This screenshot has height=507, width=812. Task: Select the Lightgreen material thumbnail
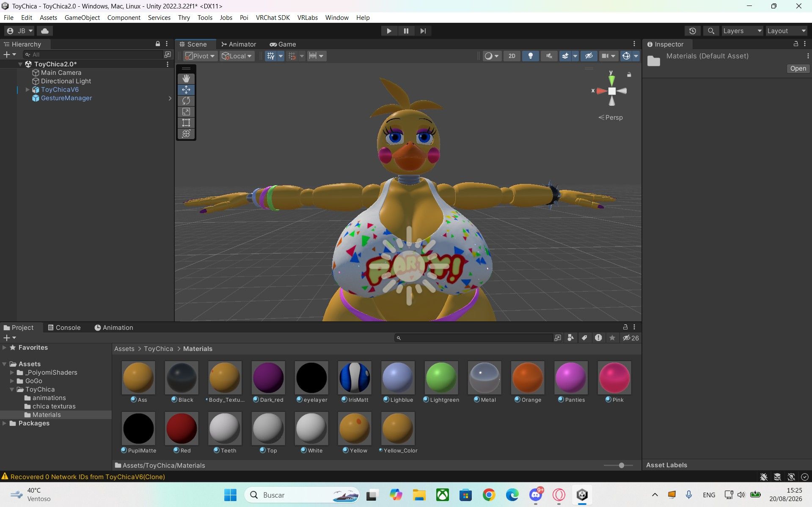tap(441, 378)
